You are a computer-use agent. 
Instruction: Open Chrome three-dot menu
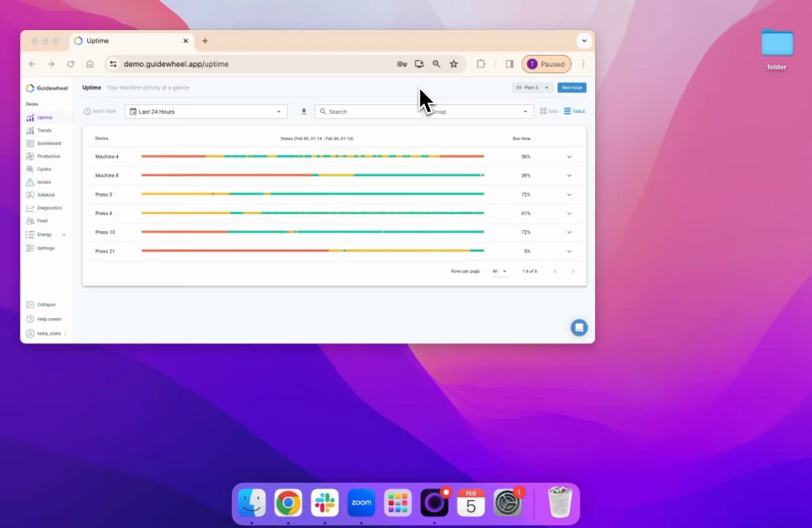pos(583,64)
